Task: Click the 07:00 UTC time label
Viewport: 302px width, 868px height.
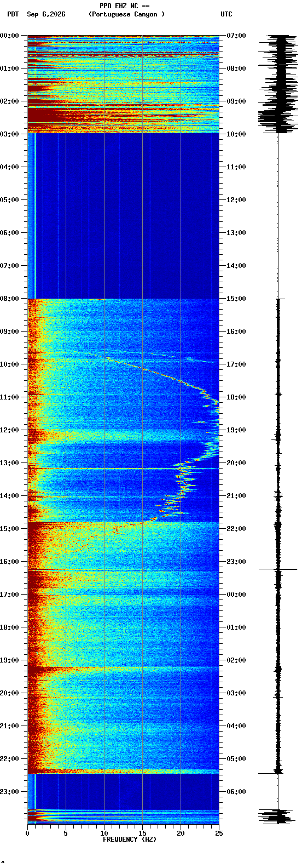Action: [236, 36]
